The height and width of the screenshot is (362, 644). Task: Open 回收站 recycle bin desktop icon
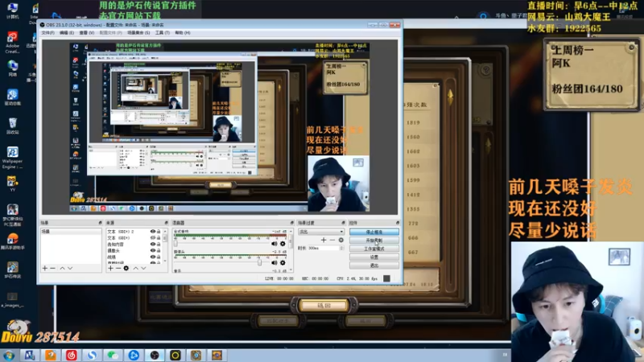tap(12, 126)
